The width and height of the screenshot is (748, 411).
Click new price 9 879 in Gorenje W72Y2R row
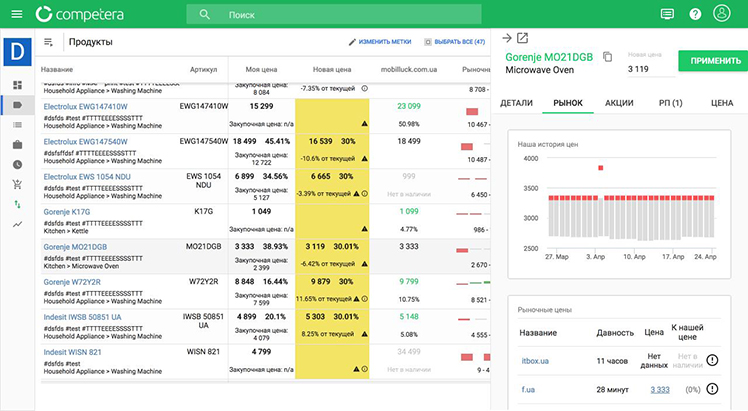pos(320,282)
